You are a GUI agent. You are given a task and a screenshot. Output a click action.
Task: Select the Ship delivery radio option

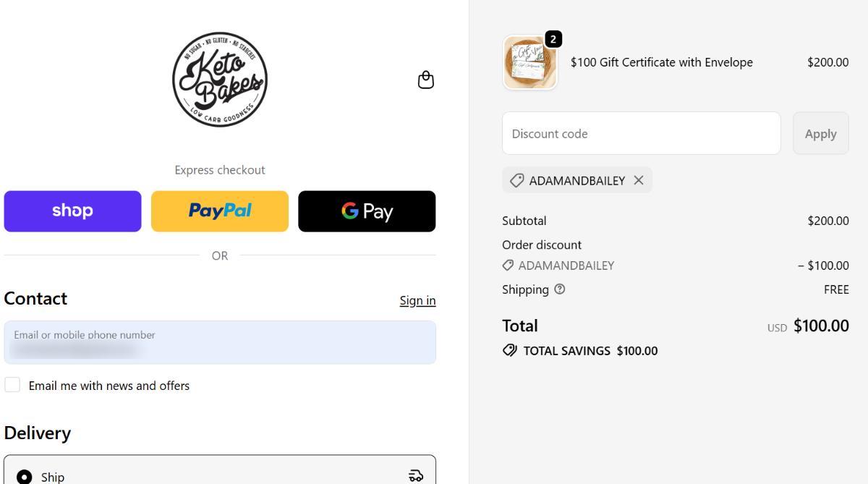[25, 477]
